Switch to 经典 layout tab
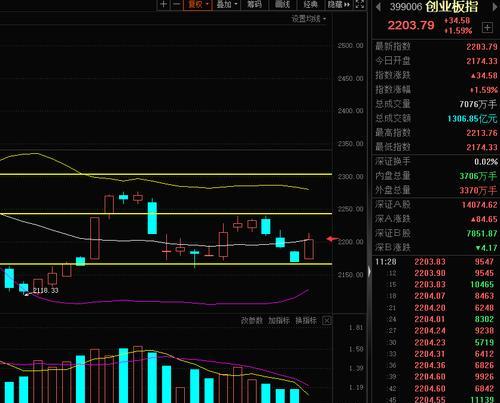 (311, 5)
